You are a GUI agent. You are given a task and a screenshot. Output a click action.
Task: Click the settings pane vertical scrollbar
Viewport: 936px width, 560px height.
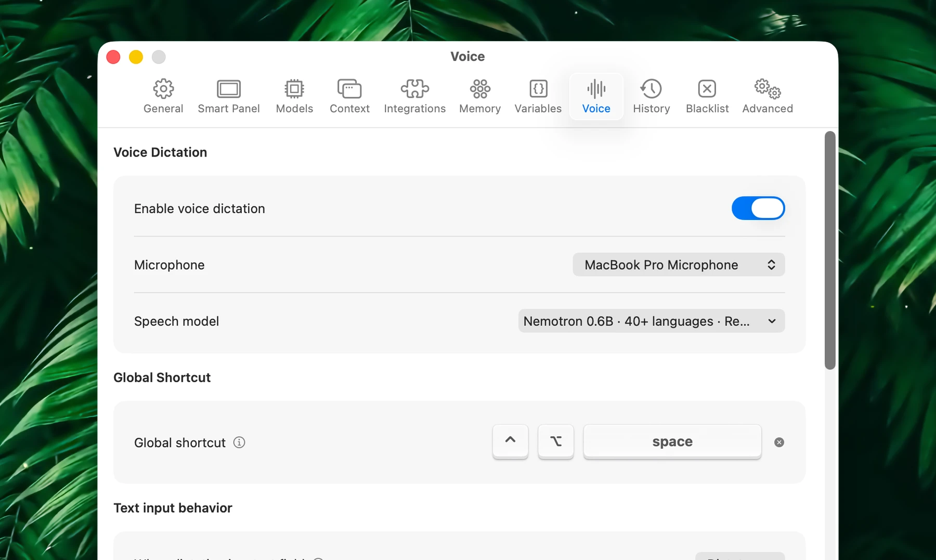coord(830,251)
